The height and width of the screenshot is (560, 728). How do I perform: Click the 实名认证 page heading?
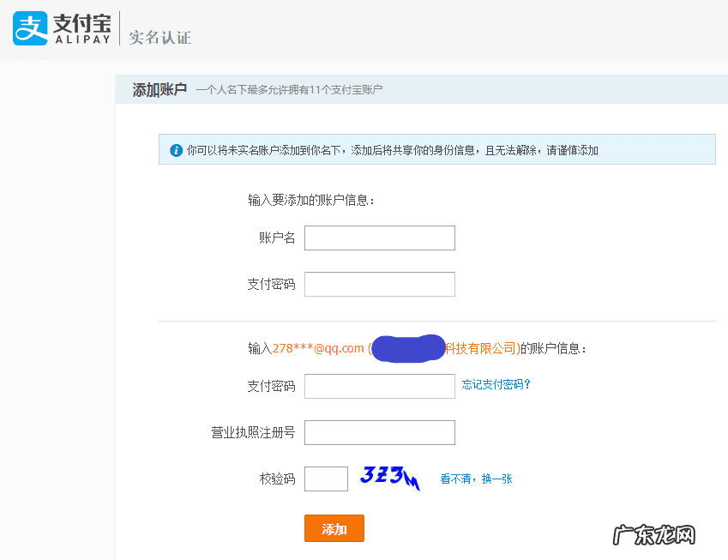(158, 38)
